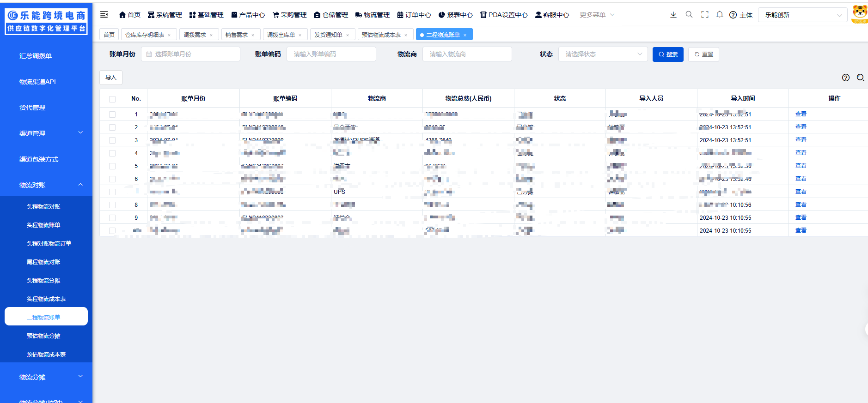
Task: Select the checkbox for row 8
Action: 112,205
